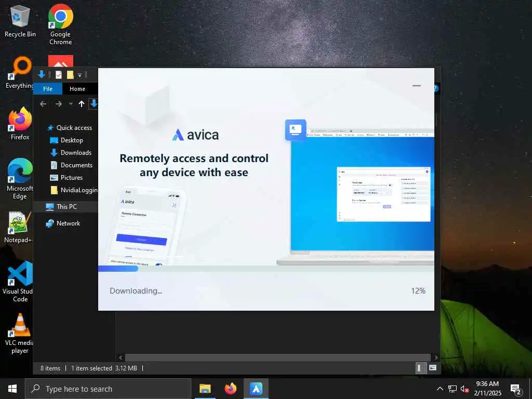This screenshot has height=399, width=532.
Task: Open Everything search desktop shortcut
Action: tap(20, 73)
